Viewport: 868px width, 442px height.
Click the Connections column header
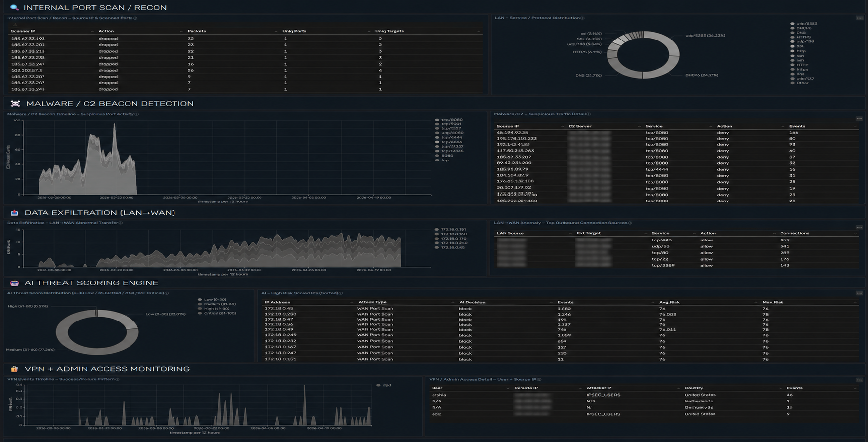click(794, 233)
